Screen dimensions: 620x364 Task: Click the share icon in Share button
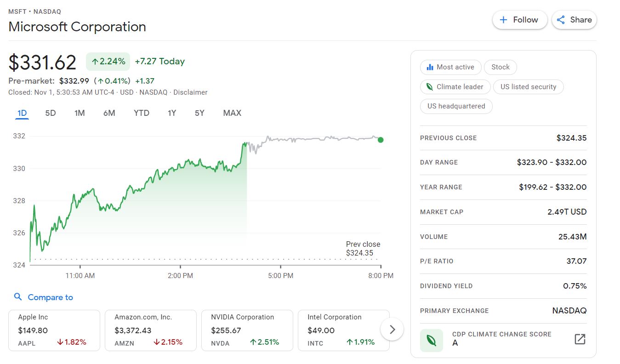coord(561,20)
